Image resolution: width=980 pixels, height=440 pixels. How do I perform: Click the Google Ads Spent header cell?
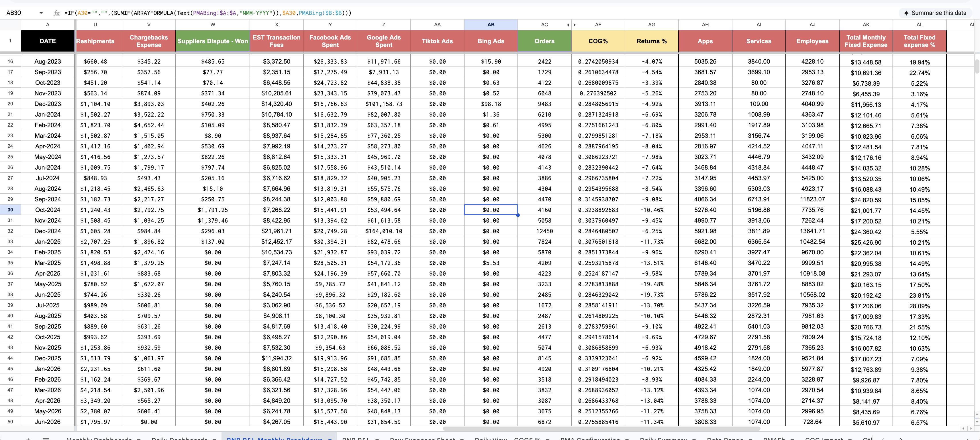coord(384,41)
